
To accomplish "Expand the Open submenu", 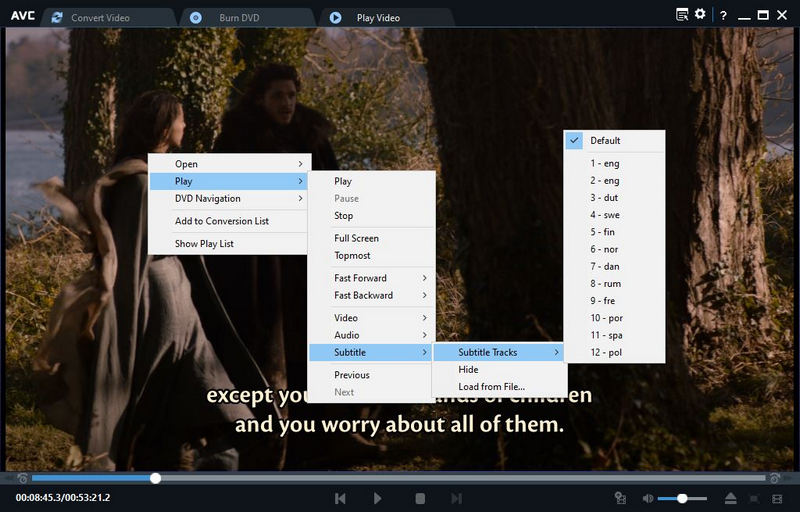I will point(230,164).
